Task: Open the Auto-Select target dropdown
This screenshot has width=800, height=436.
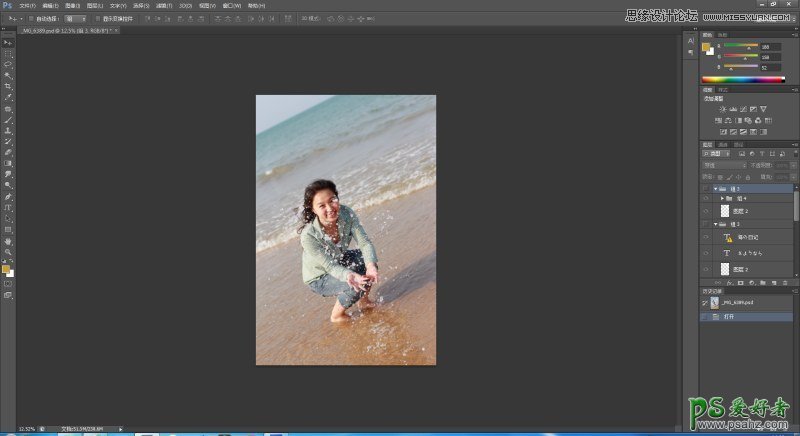Action: pyautogui.click(x=76, y=18)
